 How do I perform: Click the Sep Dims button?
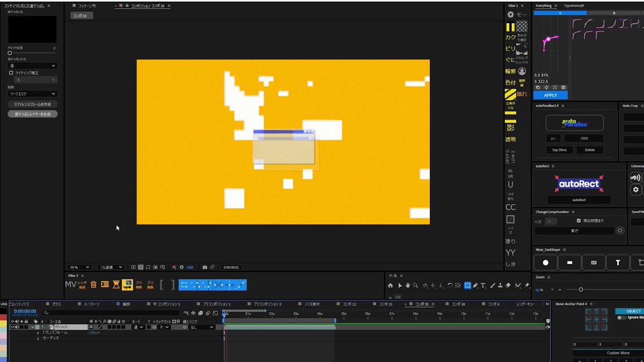point(559,150)
